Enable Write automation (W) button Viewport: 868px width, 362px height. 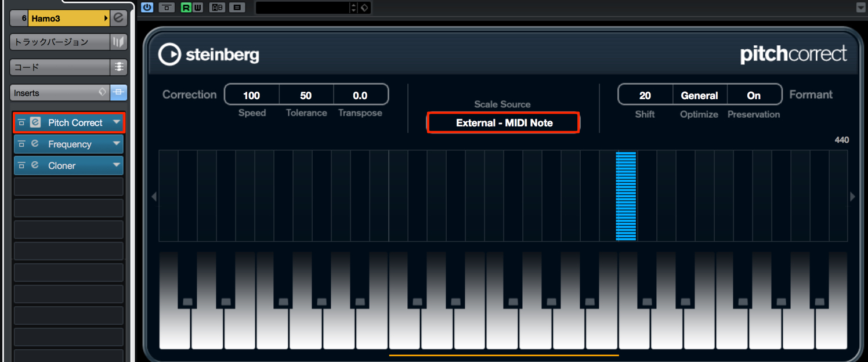click(x=197, y=8)
